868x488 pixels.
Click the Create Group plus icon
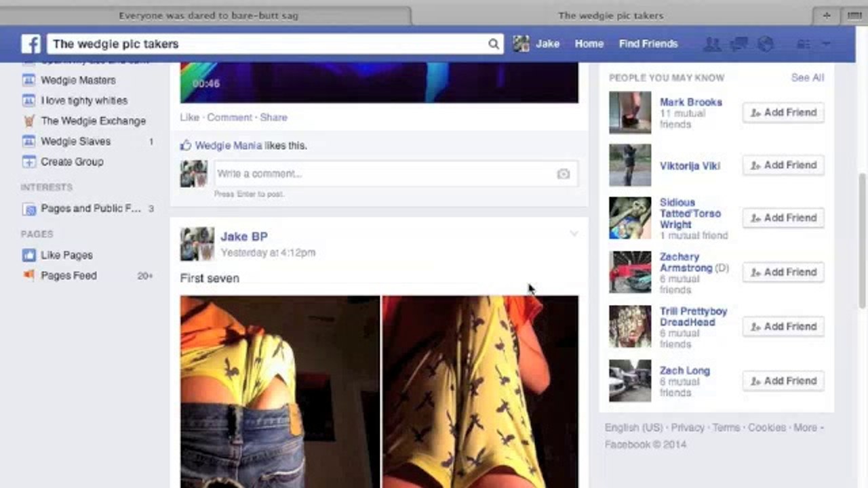pos(28,161)
